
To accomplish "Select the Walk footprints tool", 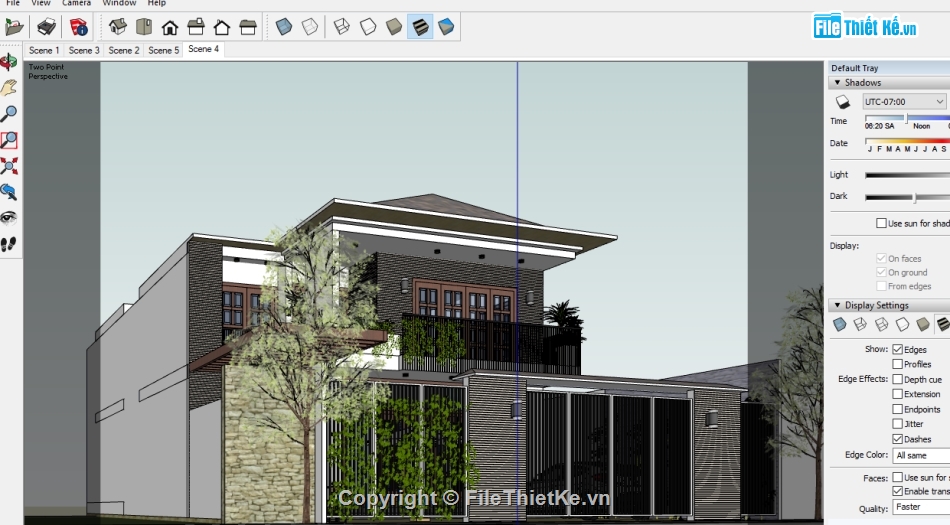I will click(9, 244).
